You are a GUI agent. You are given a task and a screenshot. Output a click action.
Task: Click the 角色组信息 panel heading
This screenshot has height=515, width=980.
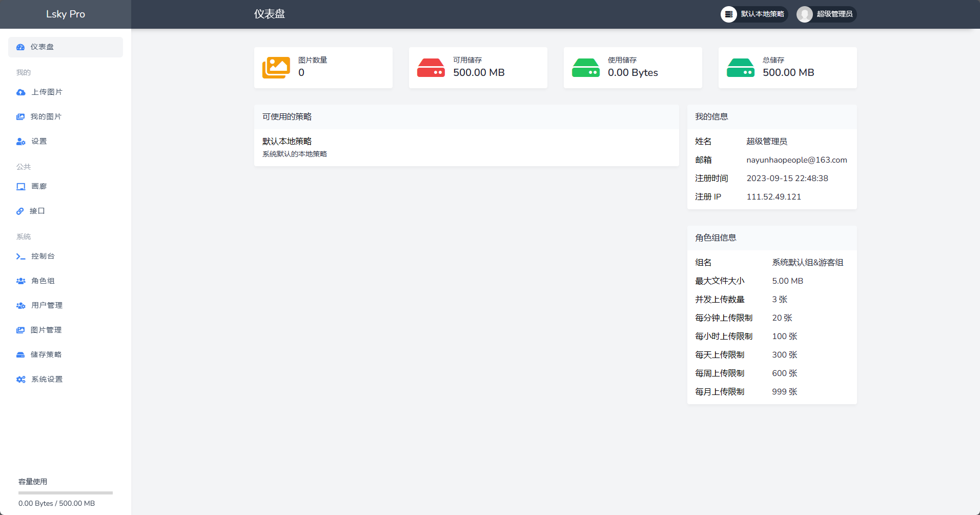click(x=716, y=238)
